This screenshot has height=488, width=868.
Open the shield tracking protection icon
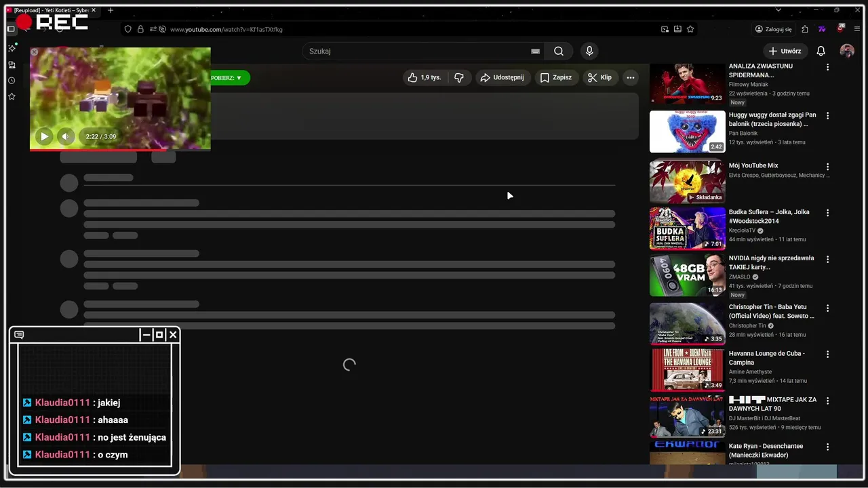127,29
